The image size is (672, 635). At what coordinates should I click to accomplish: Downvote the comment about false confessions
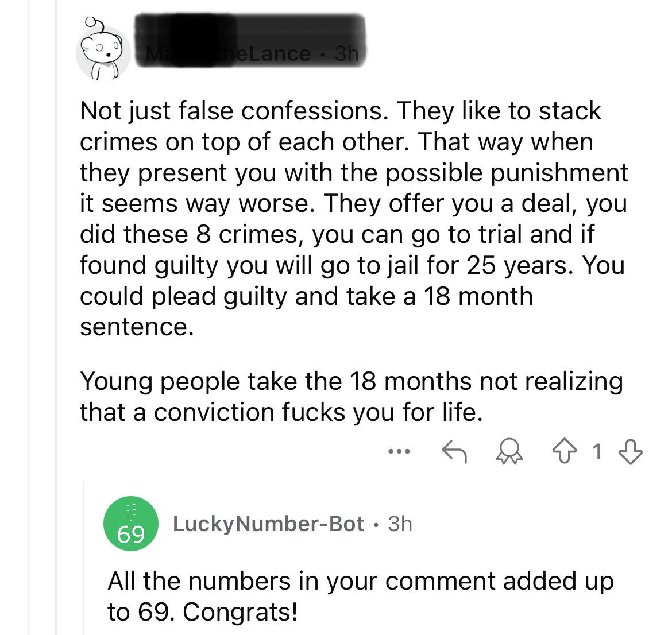click(631, 452)
